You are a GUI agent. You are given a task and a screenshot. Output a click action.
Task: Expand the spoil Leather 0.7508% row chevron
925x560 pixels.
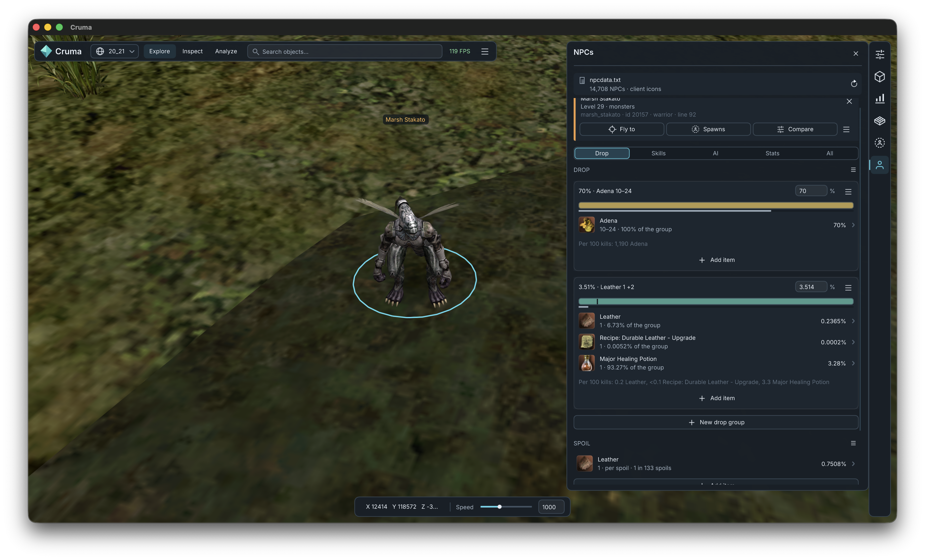[853, 464]
